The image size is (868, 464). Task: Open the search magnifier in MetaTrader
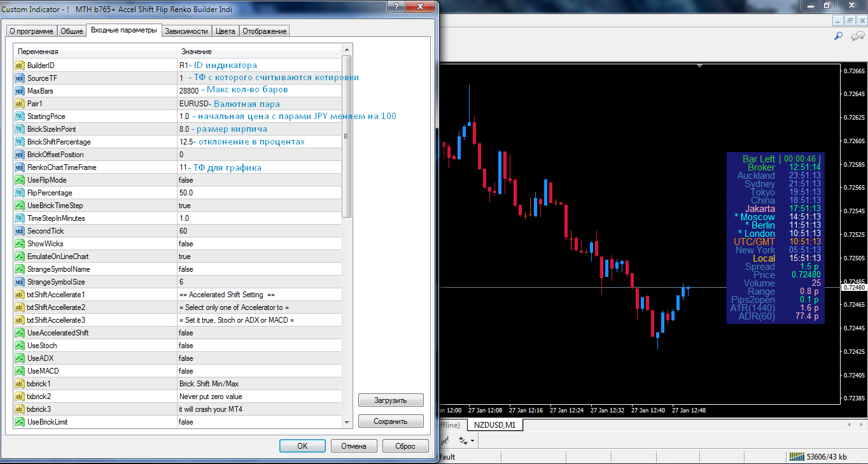click(x=838, y=37)
